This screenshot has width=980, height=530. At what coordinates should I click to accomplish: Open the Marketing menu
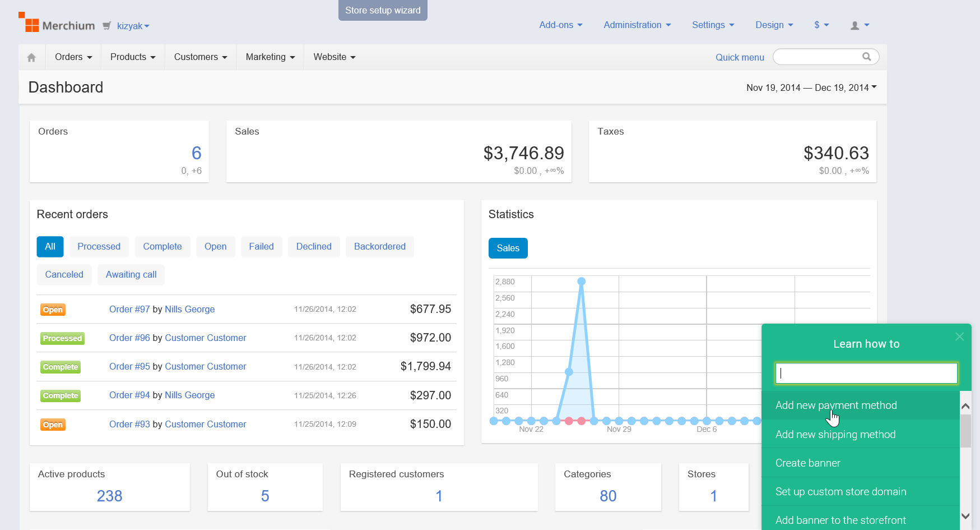point(270,57)
